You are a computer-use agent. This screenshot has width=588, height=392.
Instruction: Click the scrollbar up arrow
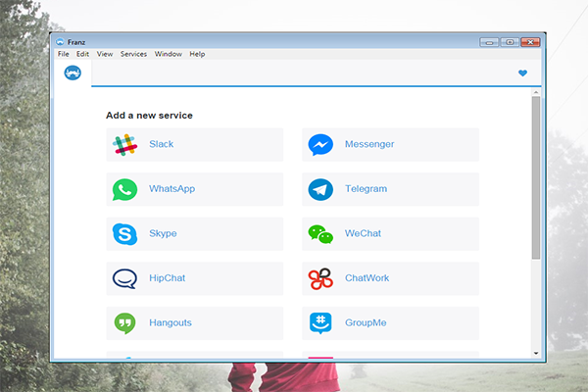click(536, 92)
